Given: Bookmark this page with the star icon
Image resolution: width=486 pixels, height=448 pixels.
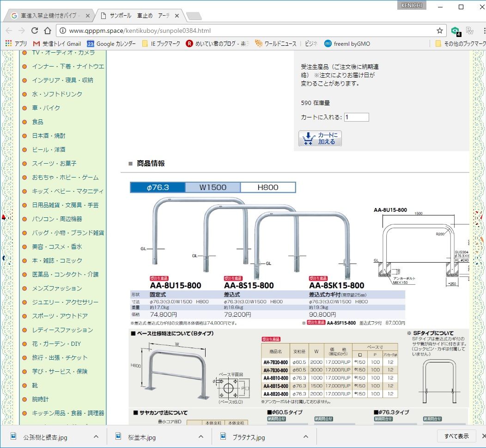Looking at the screenshot, I should pos(439,31).
